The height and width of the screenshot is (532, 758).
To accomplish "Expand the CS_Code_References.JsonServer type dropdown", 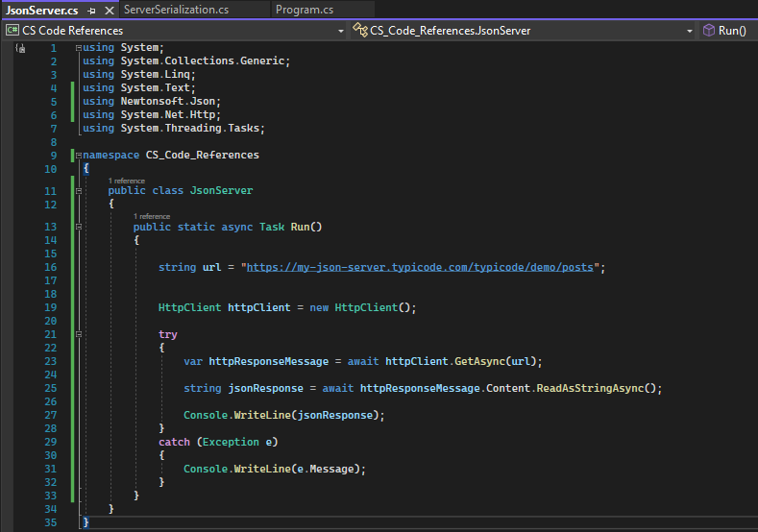I will click(x=689, y=31).
